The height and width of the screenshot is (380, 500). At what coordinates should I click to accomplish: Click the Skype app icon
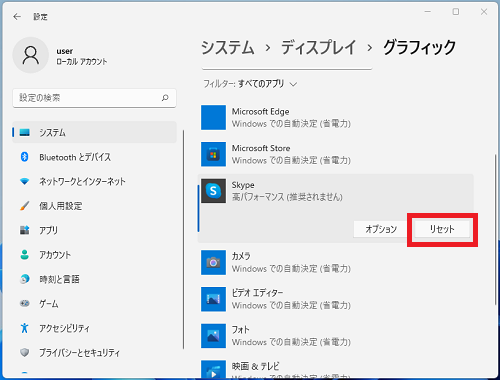click(x=213, y=191)
